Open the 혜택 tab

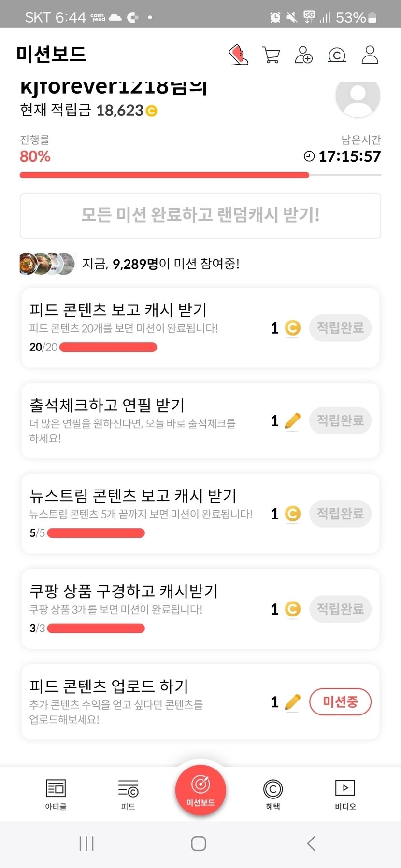click(x=273, y=794)
